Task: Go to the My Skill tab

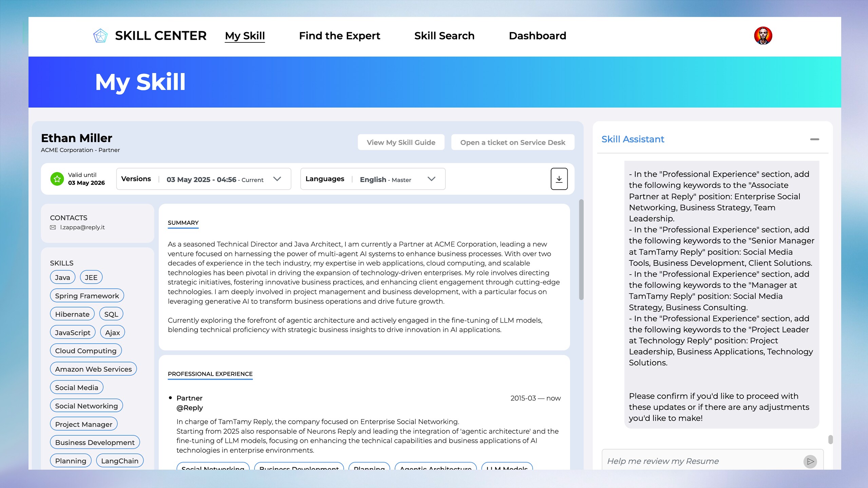Action: [245, 36]
